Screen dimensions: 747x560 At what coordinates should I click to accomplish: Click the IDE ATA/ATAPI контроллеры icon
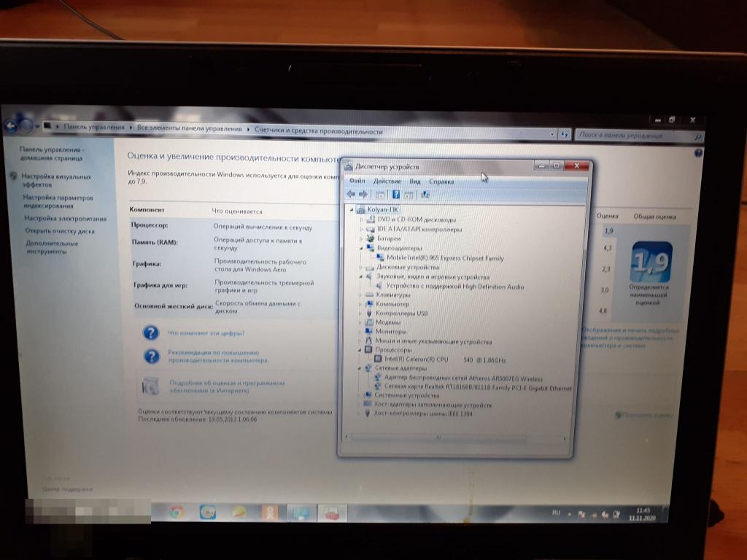click(x=370, y=229)
